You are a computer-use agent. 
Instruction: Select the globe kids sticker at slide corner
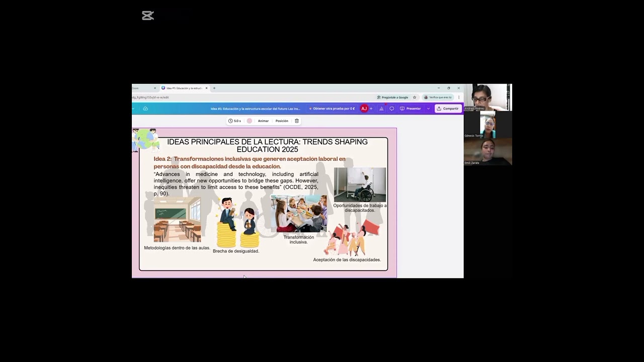click(146, 140)
